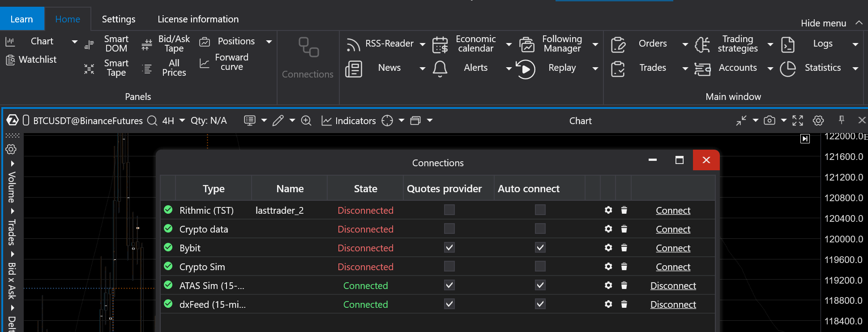This screenshot has width=868, height=332.
Task: Open the License information tab
Action: [198, 19]
